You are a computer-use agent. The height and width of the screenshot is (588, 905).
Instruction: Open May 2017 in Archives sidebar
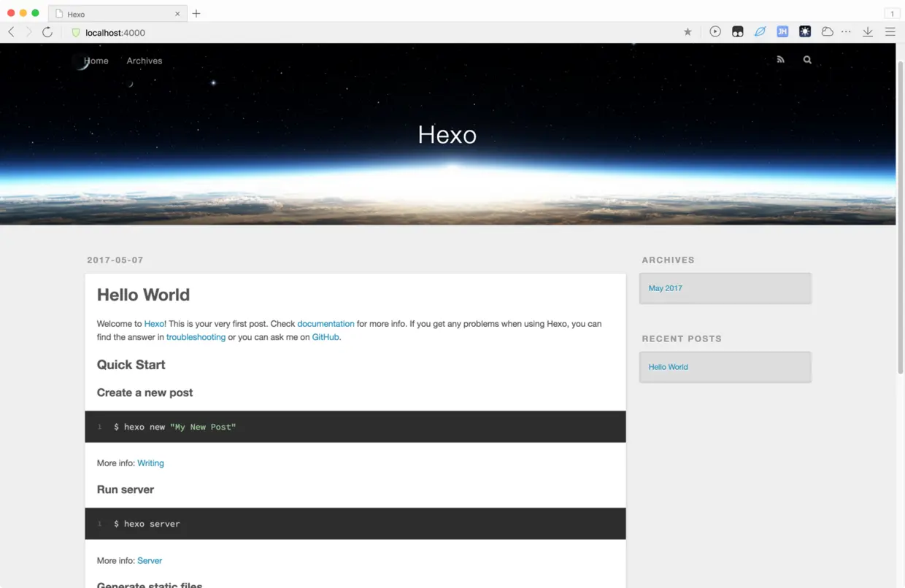(x=666, y=288)
